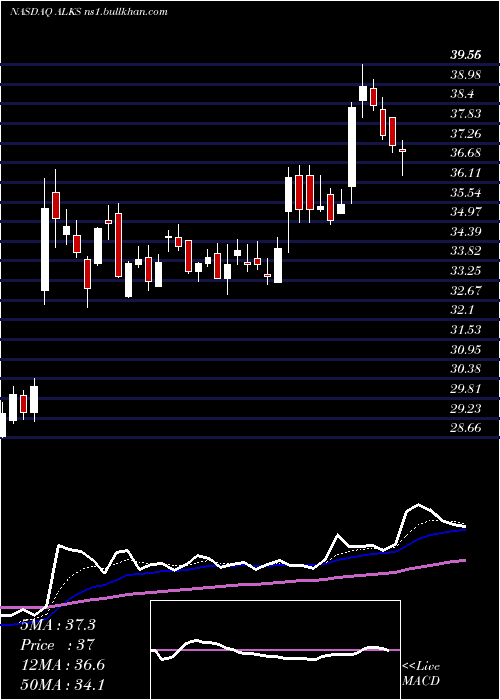Viewport: 500px width, 700px height.
Task: Select the 31.53 price axis label
Action: click(466, 329)
